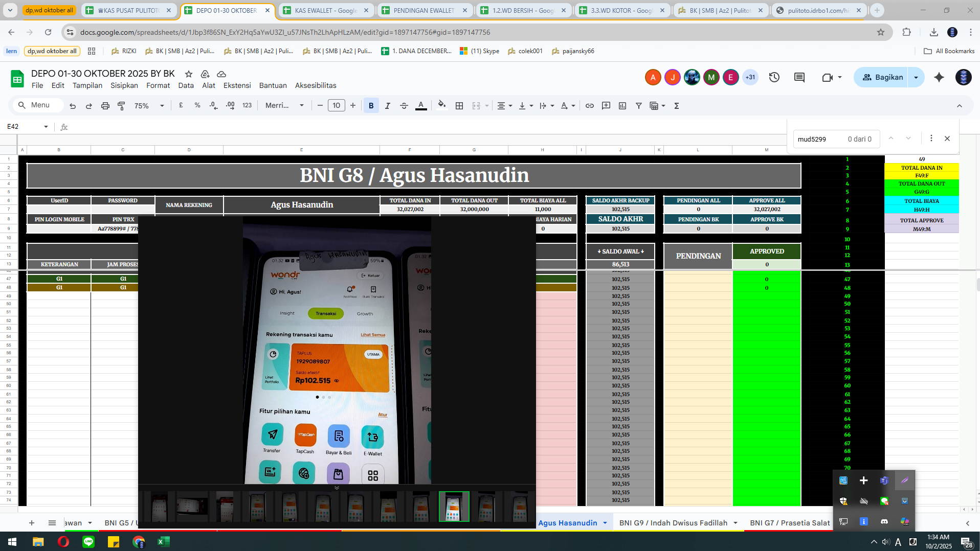
Task: Insert a comment from the toolbar
Action: (x=606, y=106)
